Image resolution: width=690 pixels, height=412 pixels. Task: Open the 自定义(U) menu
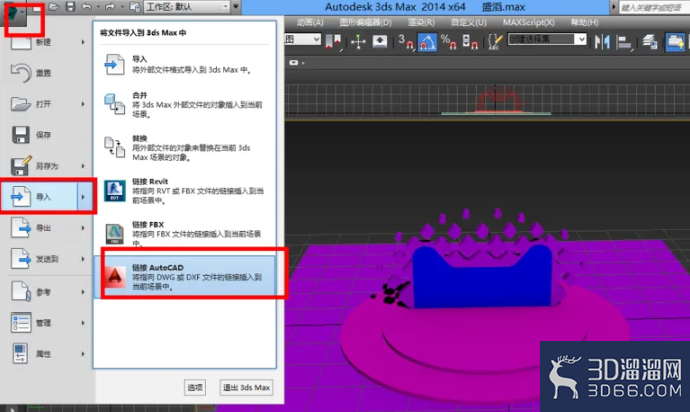(x=468, y=22)
